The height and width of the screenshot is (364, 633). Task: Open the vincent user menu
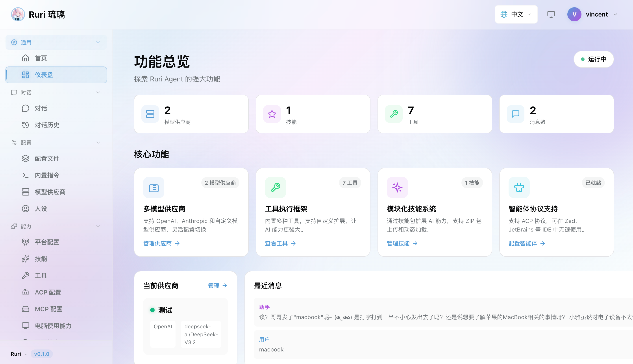pyautogui.click(x=592, y=14)
